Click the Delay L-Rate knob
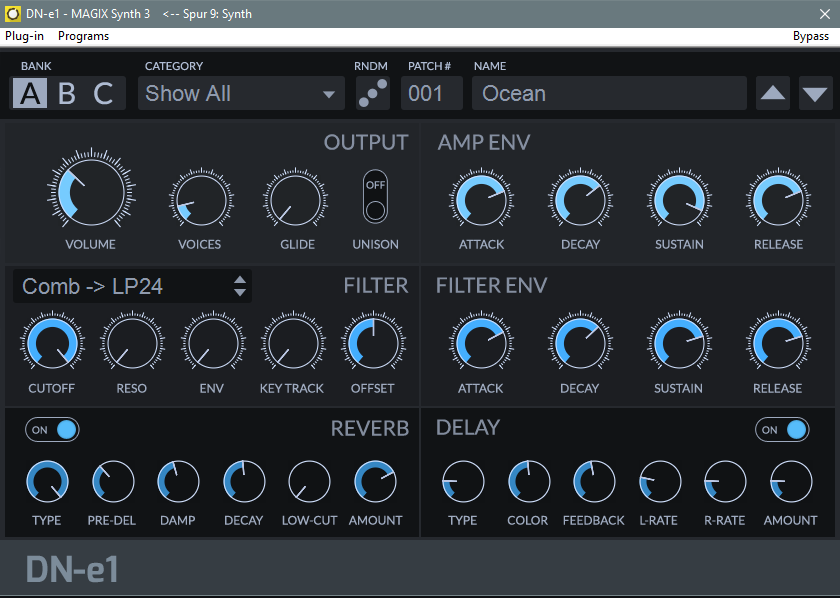The image size is (840, 598). (x=660, y=482)
